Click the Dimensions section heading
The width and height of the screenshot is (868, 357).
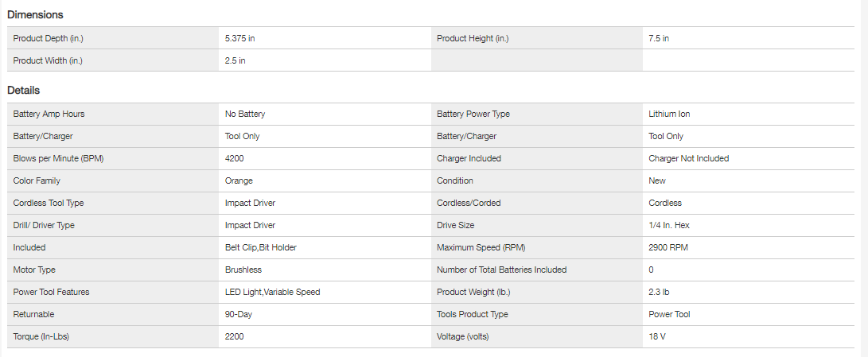[35, 14]
